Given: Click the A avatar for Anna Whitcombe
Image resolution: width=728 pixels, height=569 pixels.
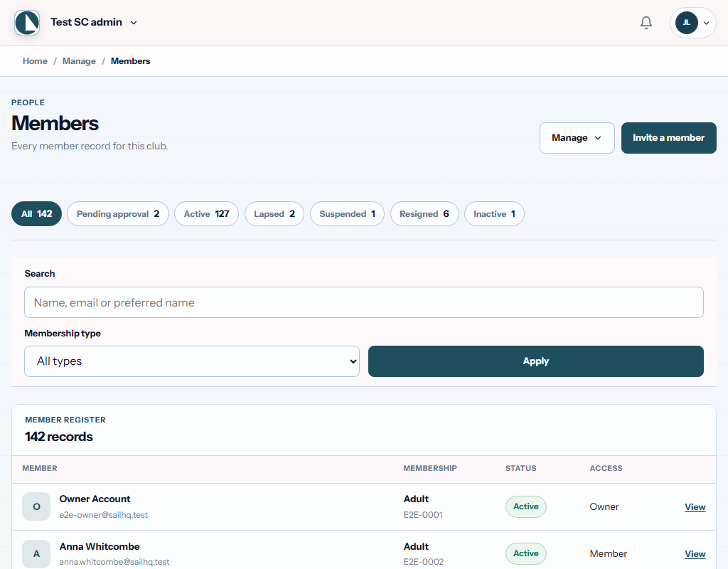Looking at the screenshot, I should (36, 553).
